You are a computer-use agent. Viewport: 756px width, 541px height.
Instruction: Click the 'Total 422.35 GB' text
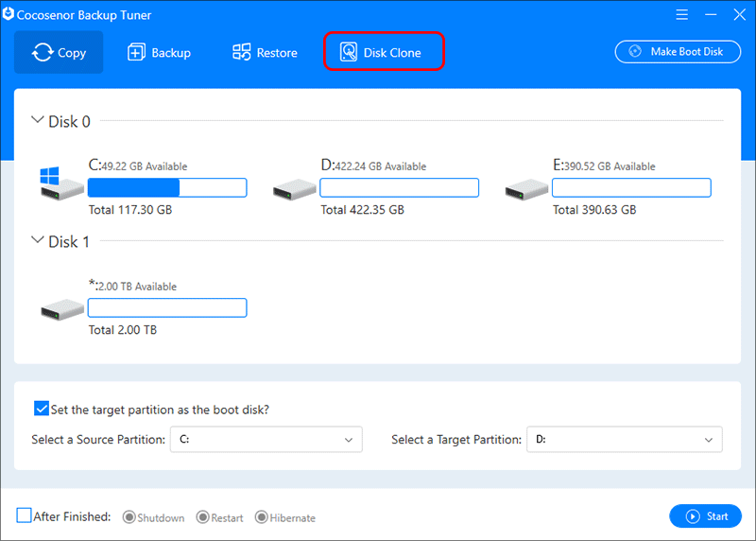pyautogui.click(x=363, y=210)
